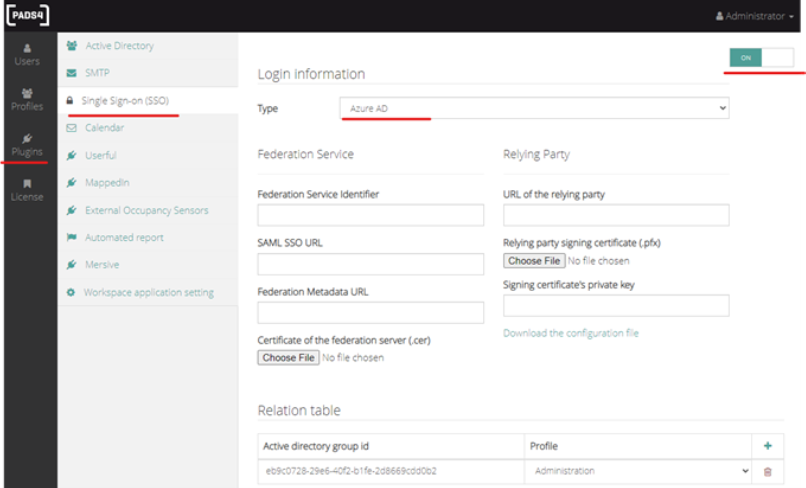Click the Workspace application setting gear icon
The image size is (806, 488).
click(71, 293)
